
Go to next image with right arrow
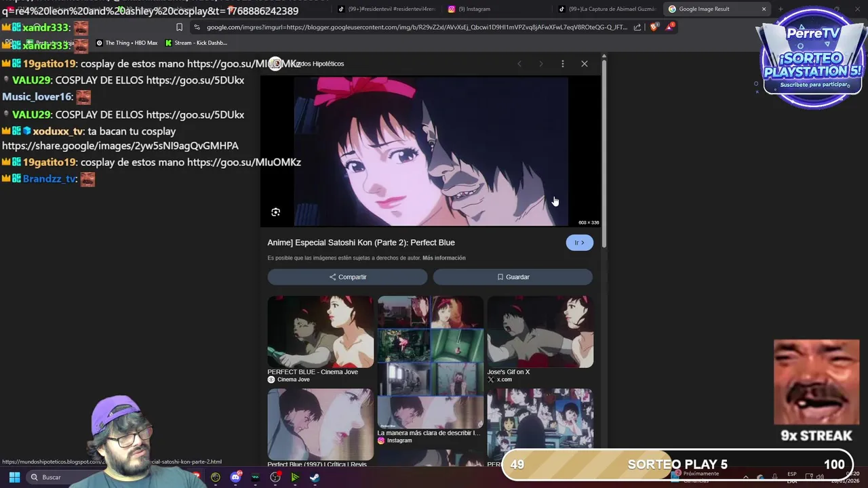[540, 64]
